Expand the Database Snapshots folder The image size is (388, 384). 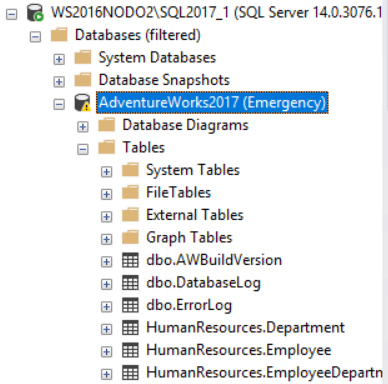point(59,81)
